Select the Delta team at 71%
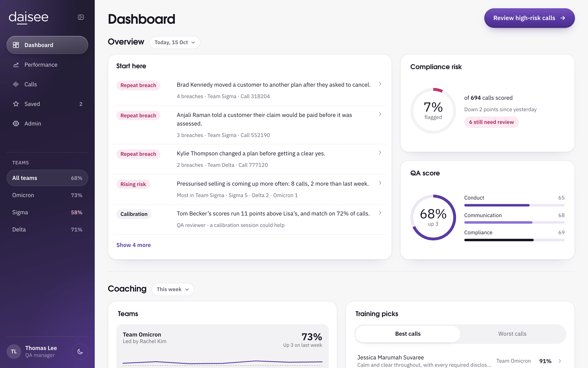 coord(47,230)
